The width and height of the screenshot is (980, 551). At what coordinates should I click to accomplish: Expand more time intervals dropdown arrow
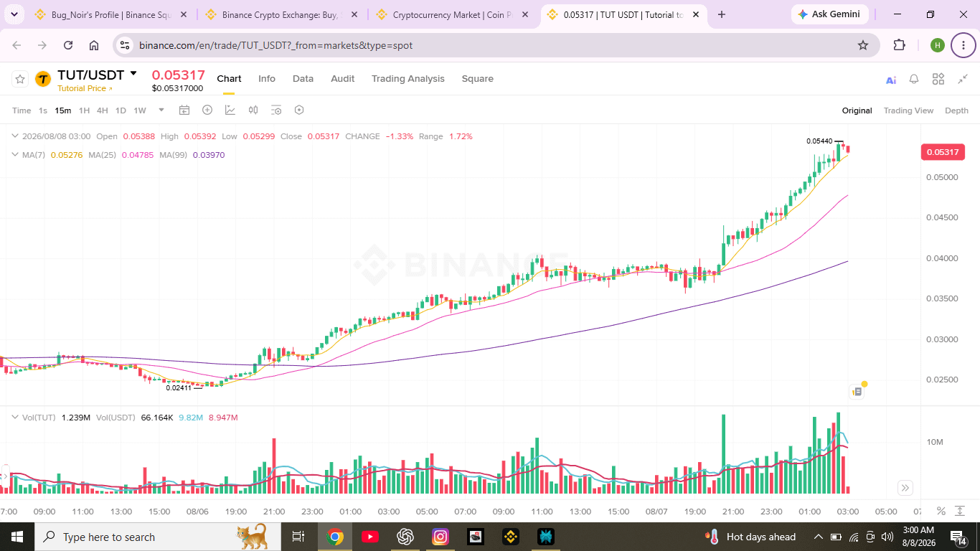click(x=161, y=110)
